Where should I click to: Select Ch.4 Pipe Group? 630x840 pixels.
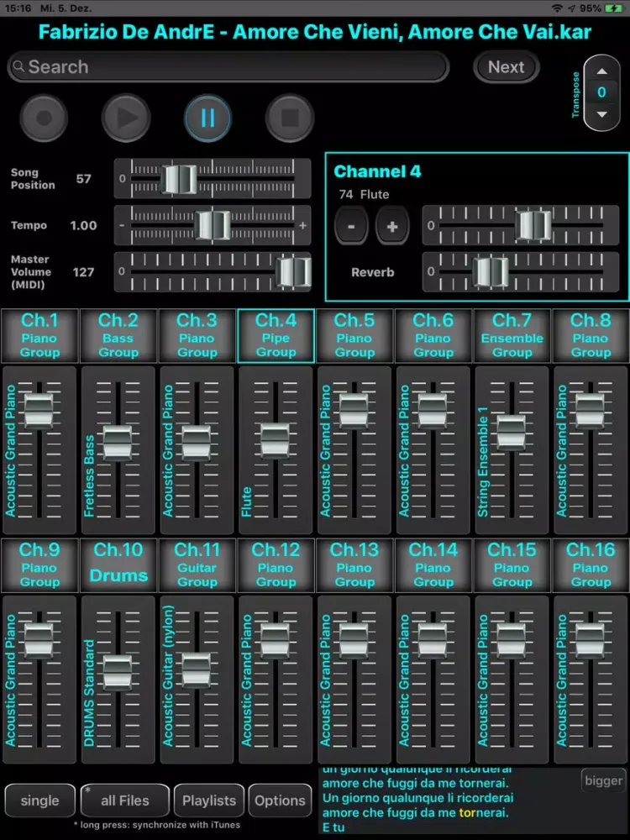tap(276, 336)
